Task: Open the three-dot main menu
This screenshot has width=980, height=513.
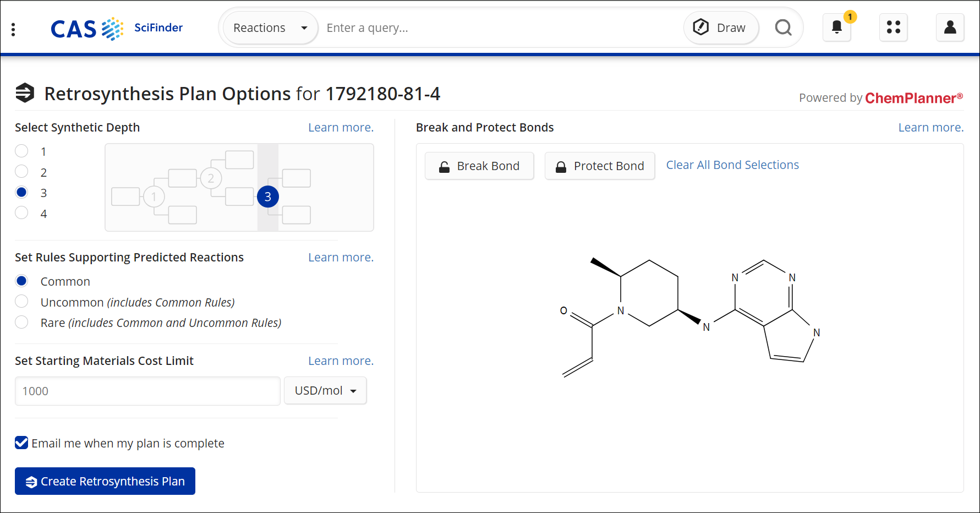Action: (x=13, y=29)
